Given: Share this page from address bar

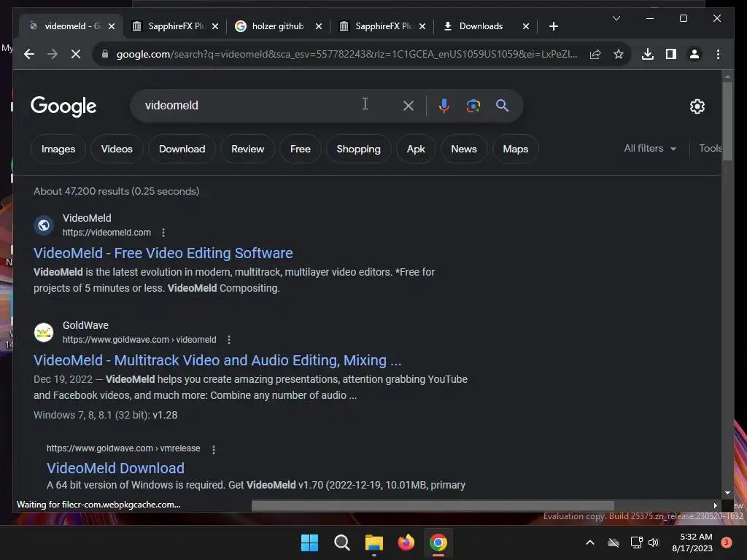Looking at the screenshot, I should coord(595,54).
